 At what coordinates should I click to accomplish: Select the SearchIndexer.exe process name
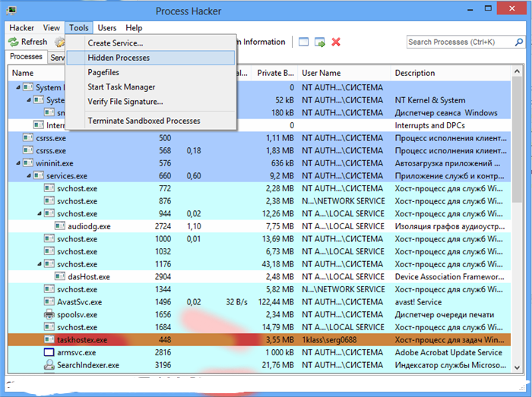coord(88,365)
